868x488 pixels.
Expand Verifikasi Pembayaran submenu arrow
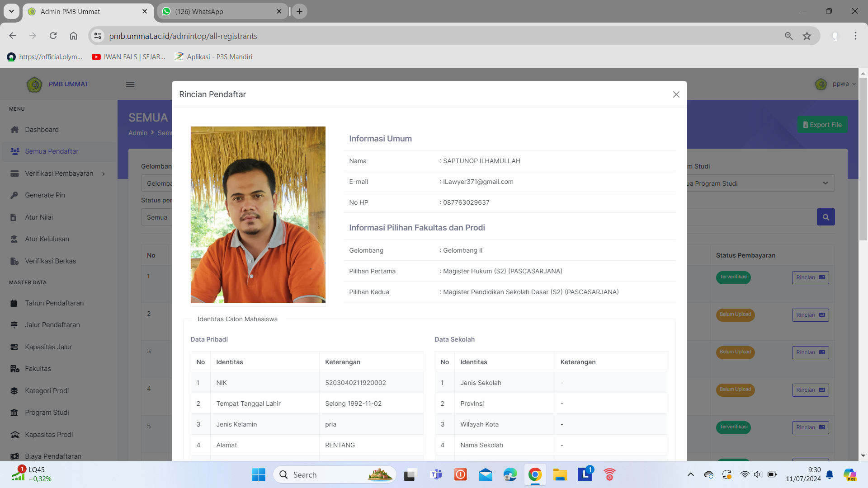tap(104, 174)
